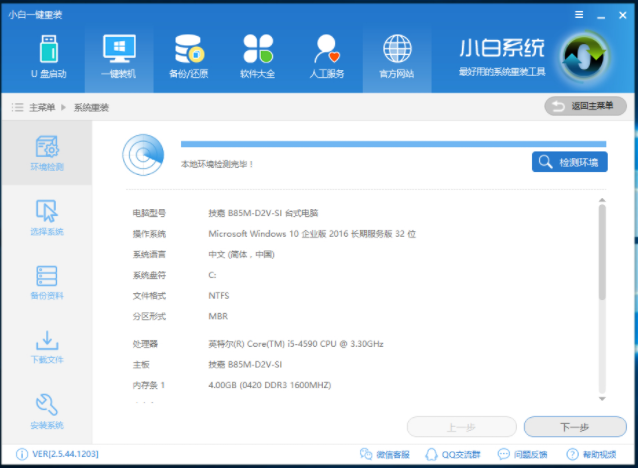
Task: Click the 内存条 1 label
Action: pyautogui.click(x=149, y=385)
